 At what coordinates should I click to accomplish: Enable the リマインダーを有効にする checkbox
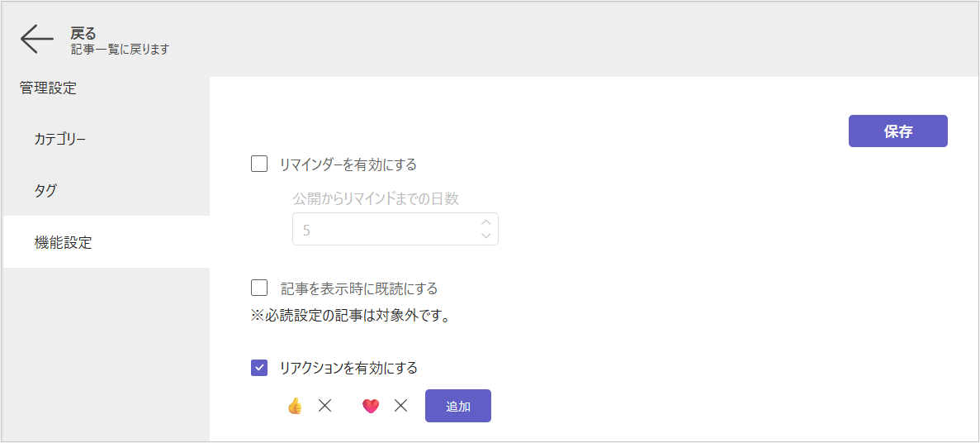[x=259, y=164]
